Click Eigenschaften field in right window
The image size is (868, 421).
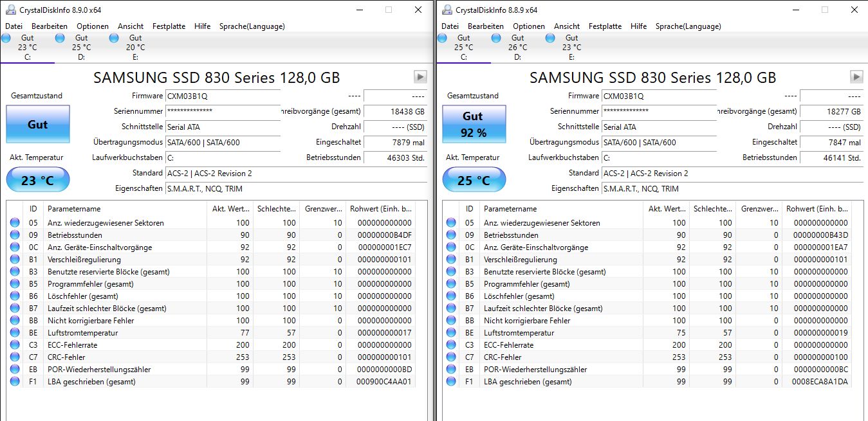pyautogui.click(x=732, y=189)
